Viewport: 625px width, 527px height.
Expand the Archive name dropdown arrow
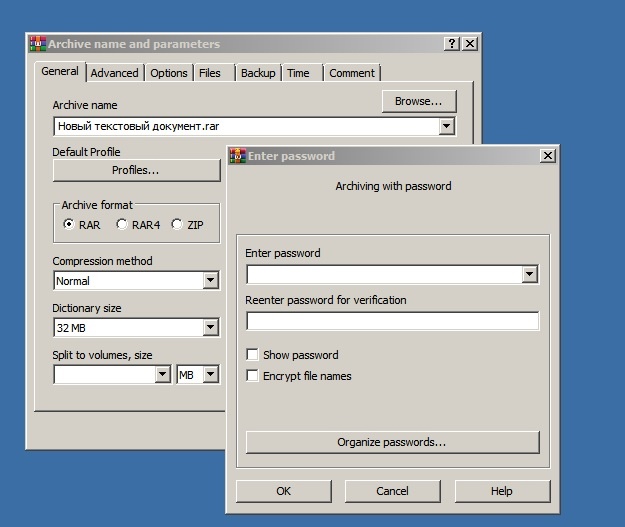(x=447, y=126)
